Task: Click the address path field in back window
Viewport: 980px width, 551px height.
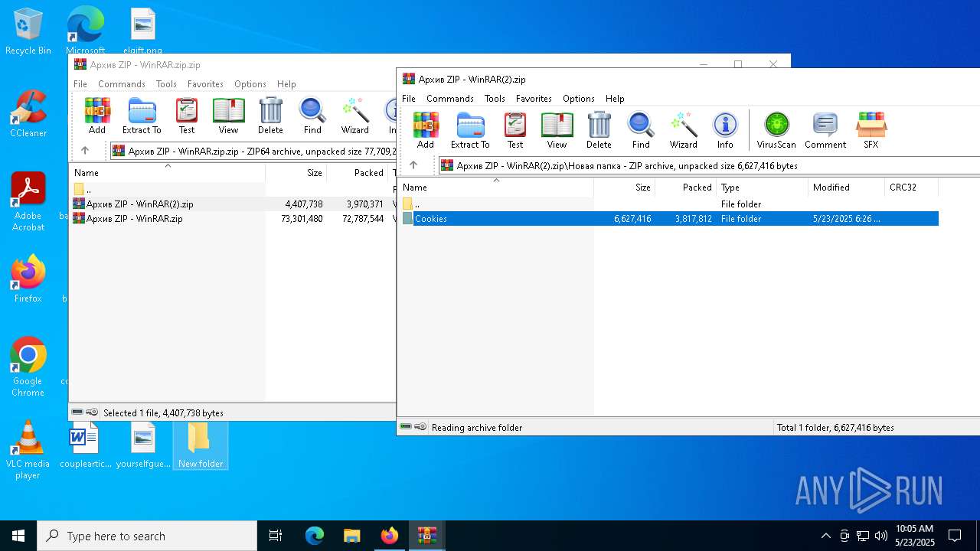Action: pos(253,151)
